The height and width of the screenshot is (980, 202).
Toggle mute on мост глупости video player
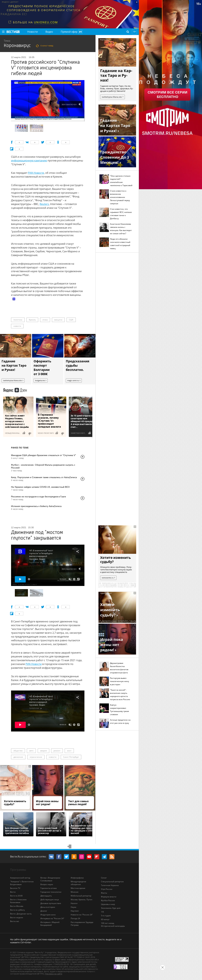click(70, 579)
